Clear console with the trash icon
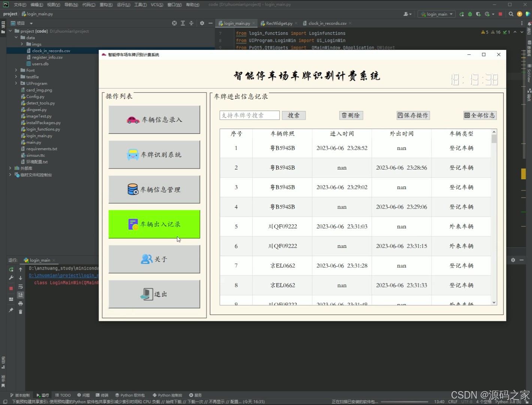The height and width of the screenshot is (405, 532). 21,312
